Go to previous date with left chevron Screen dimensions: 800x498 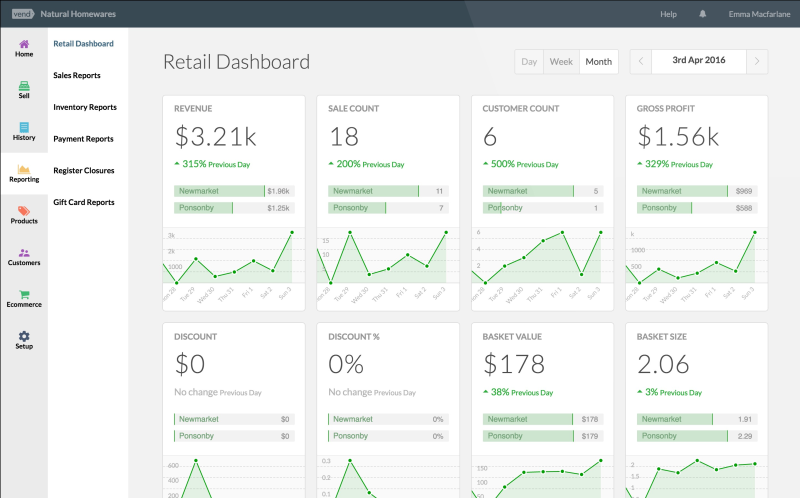641,62
